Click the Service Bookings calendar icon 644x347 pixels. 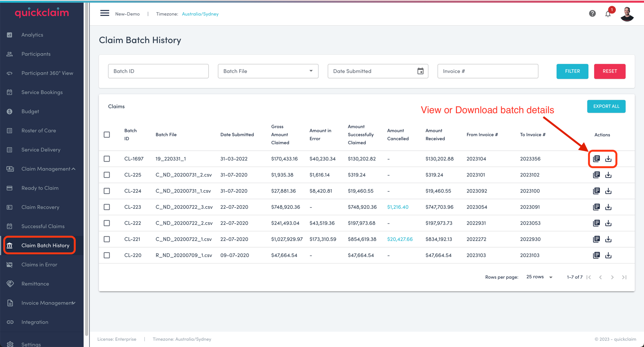click(10, 92)
